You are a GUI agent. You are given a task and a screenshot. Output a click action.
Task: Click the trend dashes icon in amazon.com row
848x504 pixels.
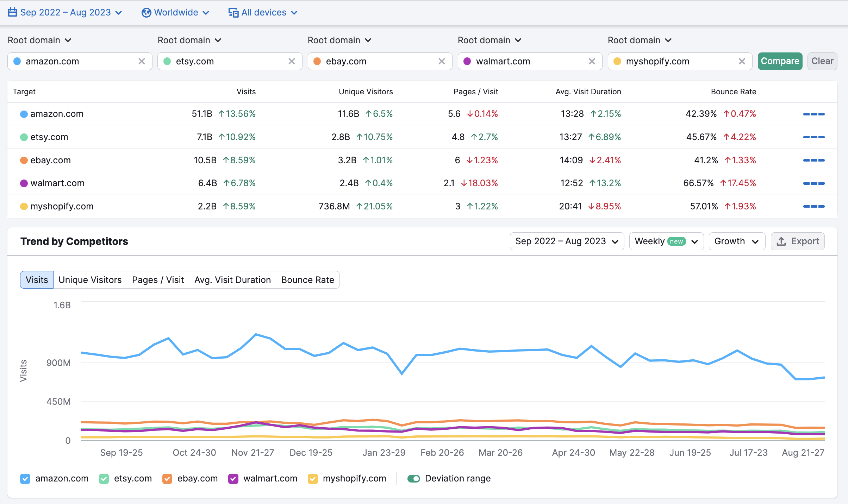[x=814, y=114]
